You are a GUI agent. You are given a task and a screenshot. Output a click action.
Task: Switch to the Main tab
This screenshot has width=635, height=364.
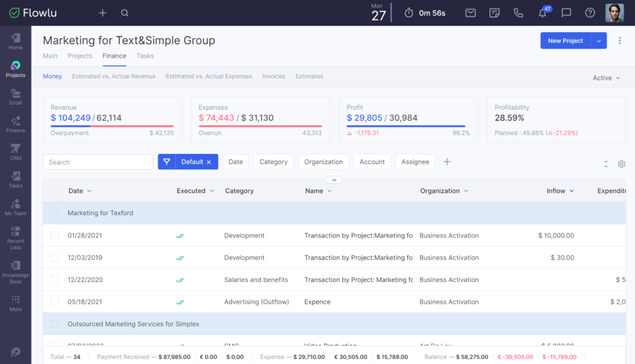tap(50, 56)
